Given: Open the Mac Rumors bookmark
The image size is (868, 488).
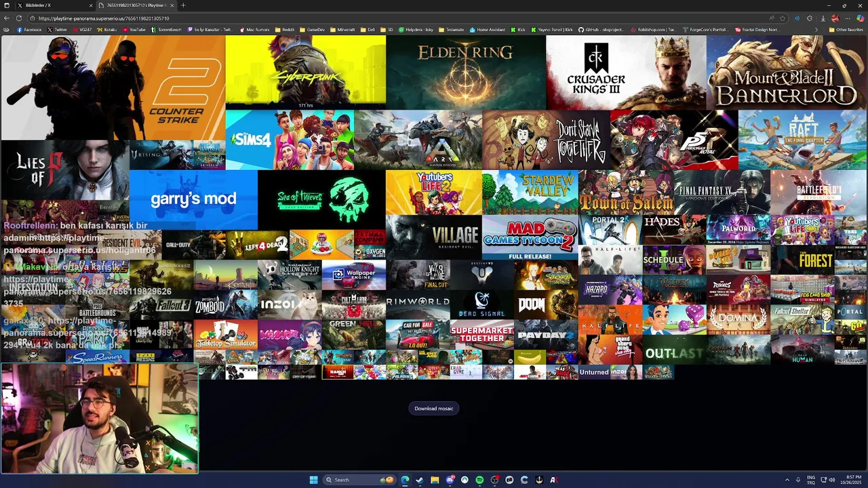Looking at the screenshot, I should (x=254, y=30).
